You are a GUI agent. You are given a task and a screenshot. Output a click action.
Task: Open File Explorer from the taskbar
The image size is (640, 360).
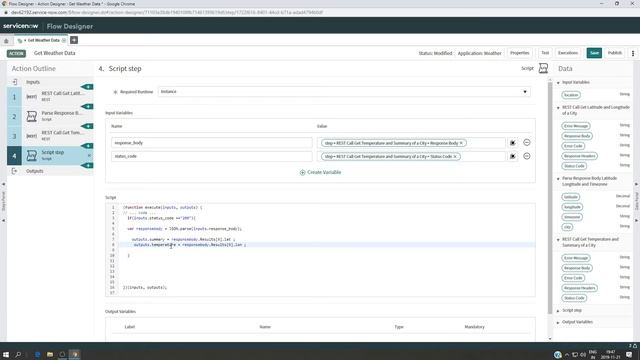tap(50, 354)
